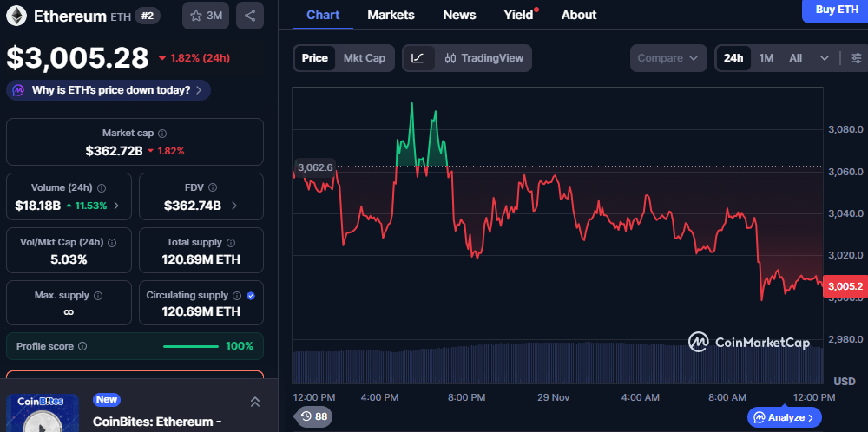Open the Compare dropdown
Screen dimensions: 868x432
tap(667, 58)
